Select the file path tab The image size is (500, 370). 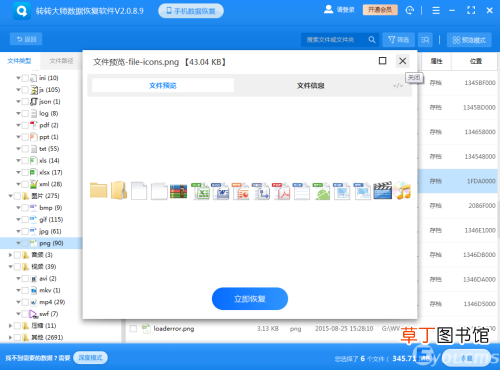pos(61,61)
